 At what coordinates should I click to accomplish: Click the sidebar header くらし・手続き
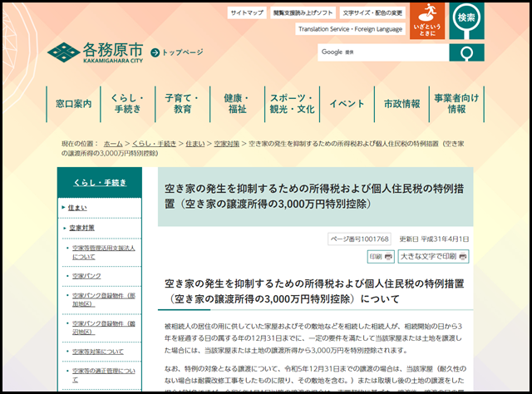pos(100,183)
